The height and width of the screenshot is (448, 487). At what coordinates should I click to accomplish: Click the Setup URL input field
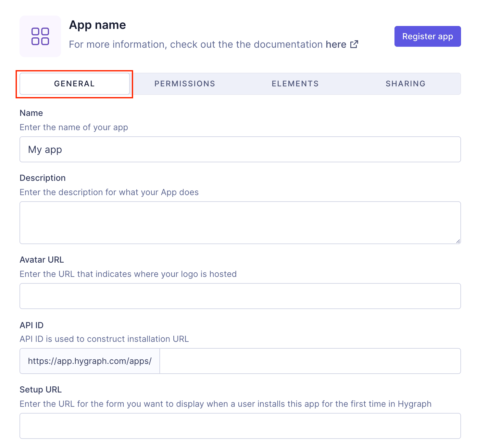pyautogui.click(x=240, y=426)
